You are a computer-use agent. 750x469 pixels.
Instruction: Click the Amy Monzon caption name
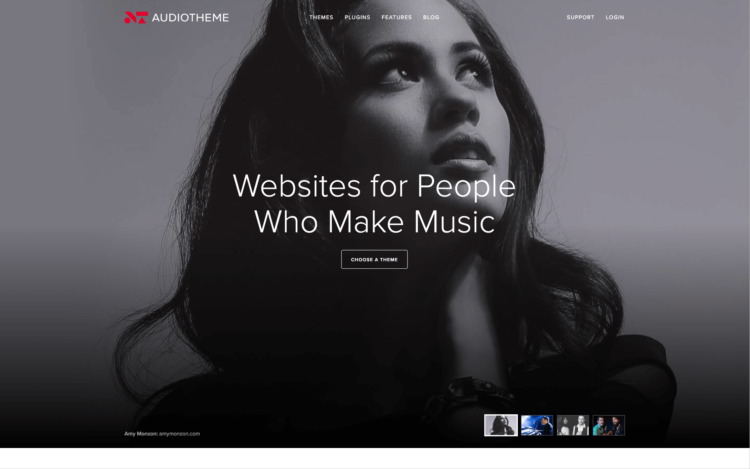tap(141, 434)
